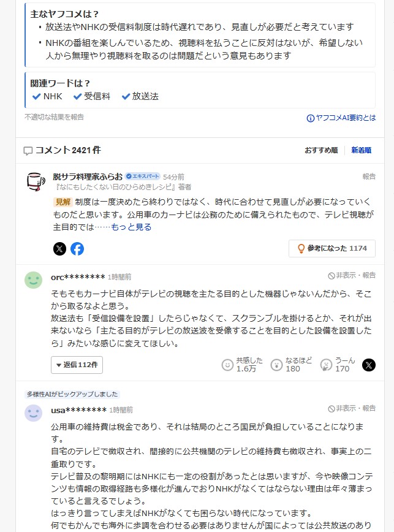Screen dimensions: 394x532
Task: Sort comments by おすすめ順
Action: 321,150
